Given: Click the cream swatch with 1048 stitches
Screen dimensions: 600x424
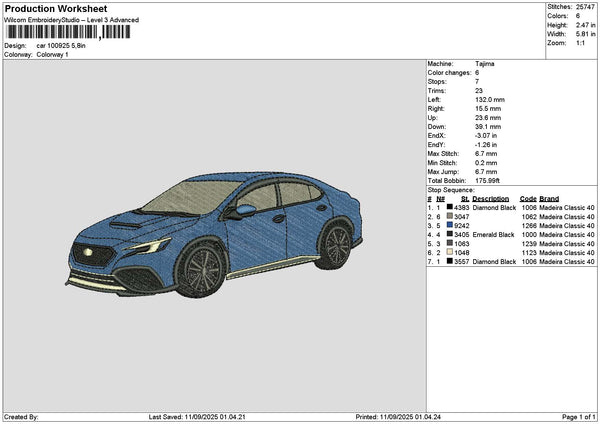Looking at the screenshot, I should (450, 252).
